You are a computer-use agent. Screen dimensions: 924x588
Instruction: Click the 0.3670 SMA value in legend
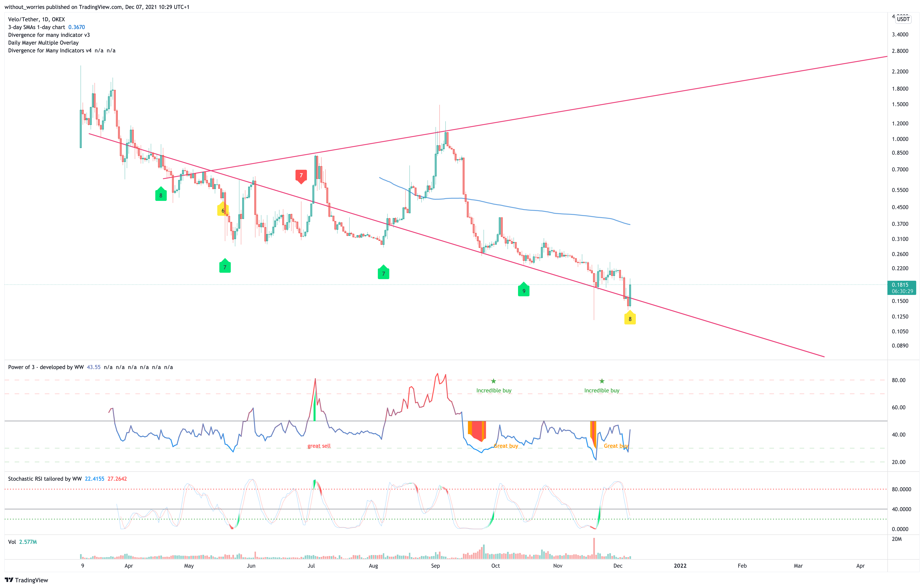(x=76, y=27)
